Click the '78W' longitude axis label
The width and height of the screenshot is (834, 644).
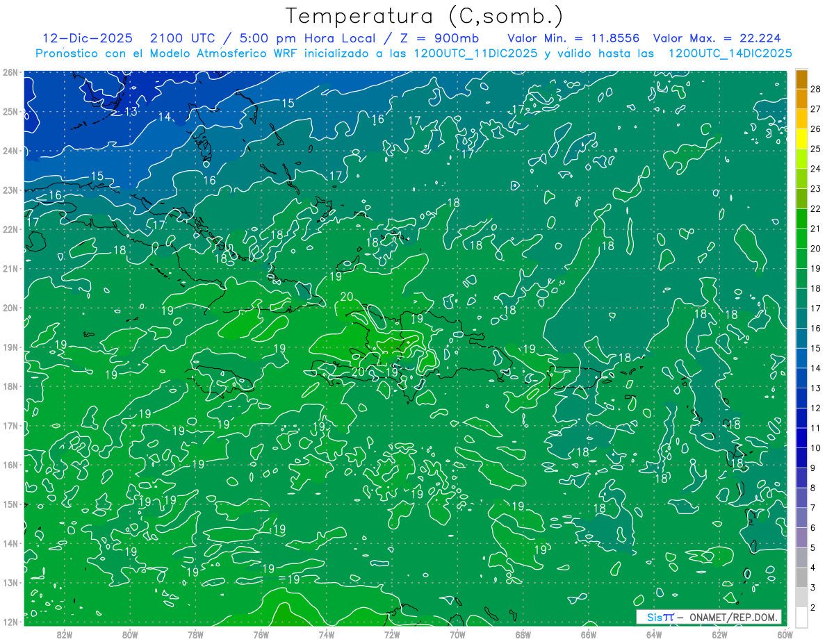point(195,634)
